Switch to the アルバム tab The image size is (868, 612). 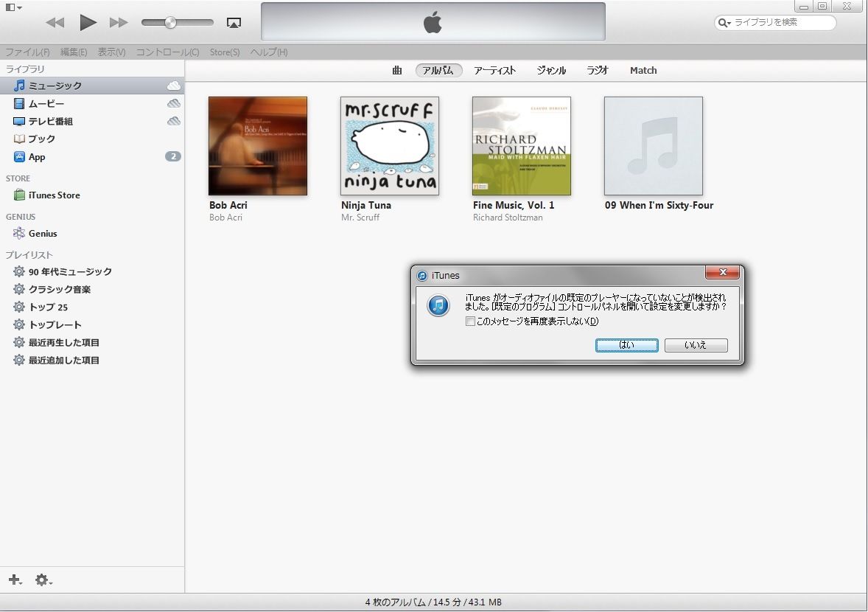tap(438, 70)
